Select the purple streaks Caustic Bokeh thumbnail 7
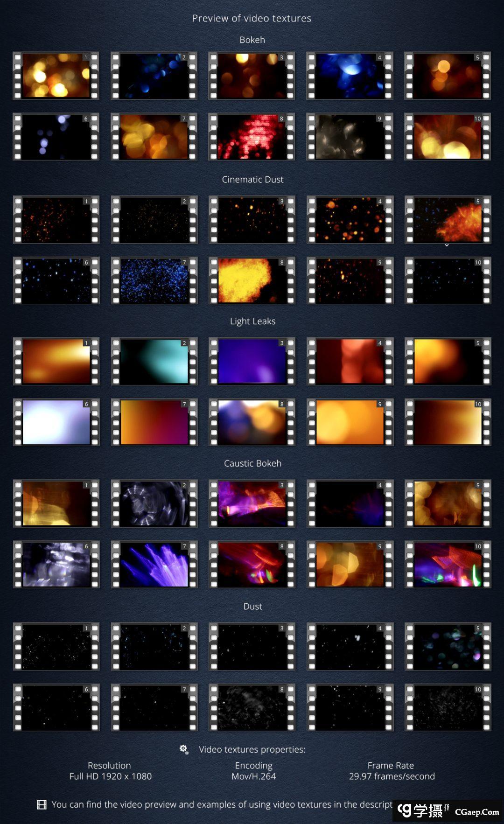 154,564
